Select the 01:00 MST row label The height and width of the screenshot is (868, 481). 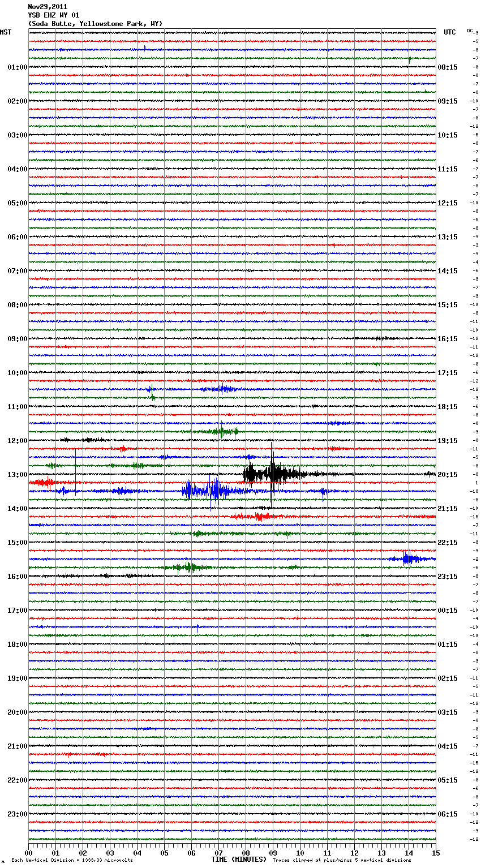18,67
